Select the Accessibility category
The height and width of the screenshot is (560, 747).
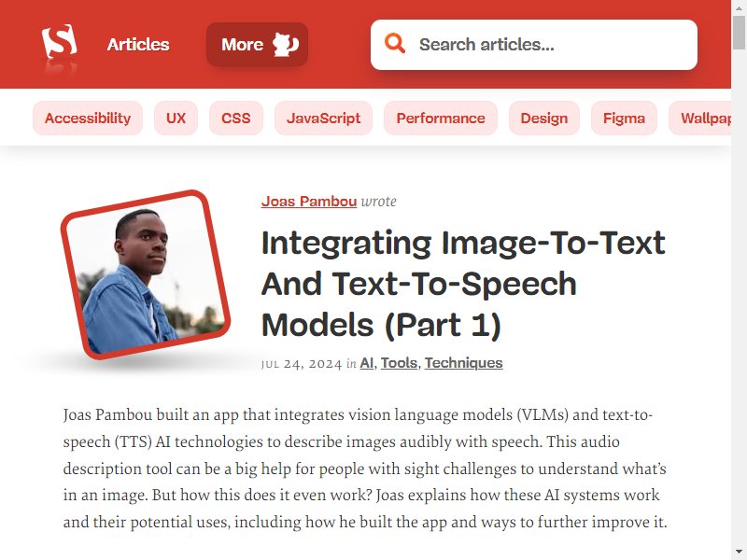[88, 119]
